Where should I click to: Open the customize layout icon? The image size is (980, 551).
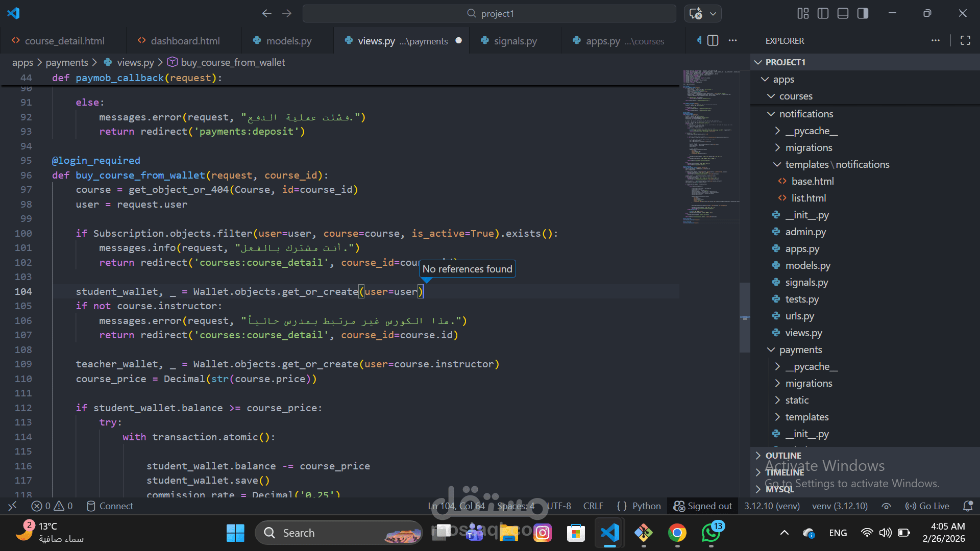[x=803, y=14]
